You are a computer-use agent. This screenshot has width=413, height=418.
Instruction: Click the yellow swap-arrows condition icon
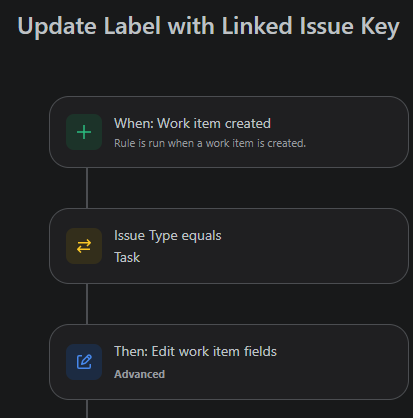coord(84,246)
